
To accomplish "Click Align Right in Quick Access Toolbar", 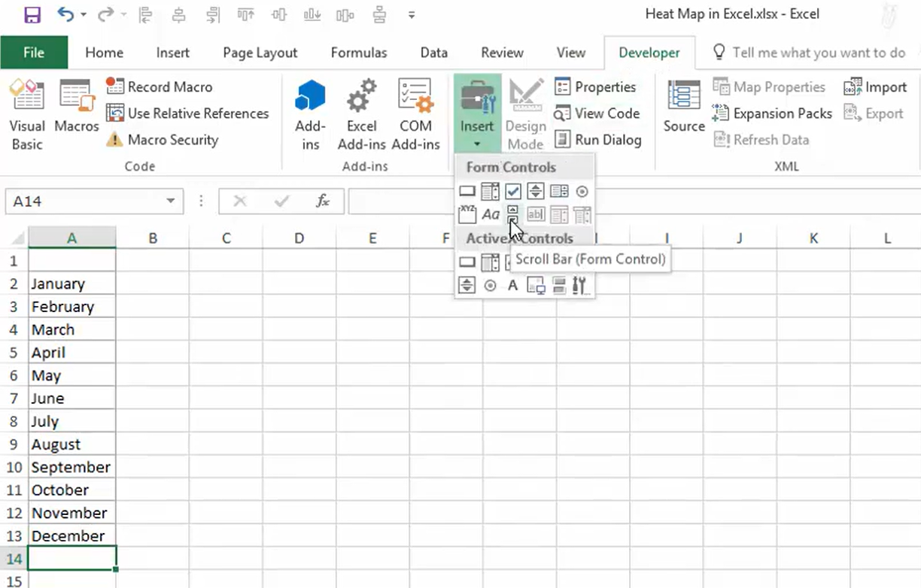I will point(212,14).
